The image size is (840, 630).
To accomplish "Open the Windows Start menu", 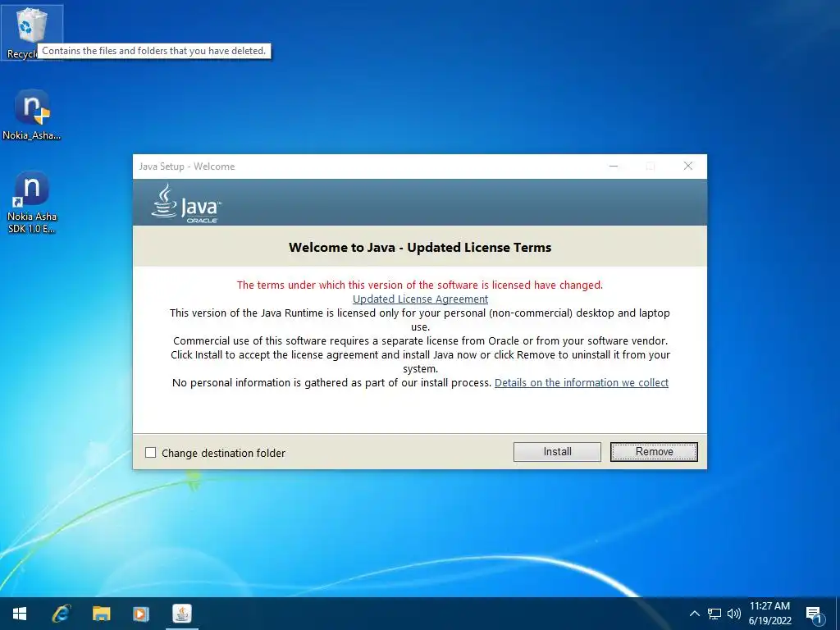I will pos(20,614).
